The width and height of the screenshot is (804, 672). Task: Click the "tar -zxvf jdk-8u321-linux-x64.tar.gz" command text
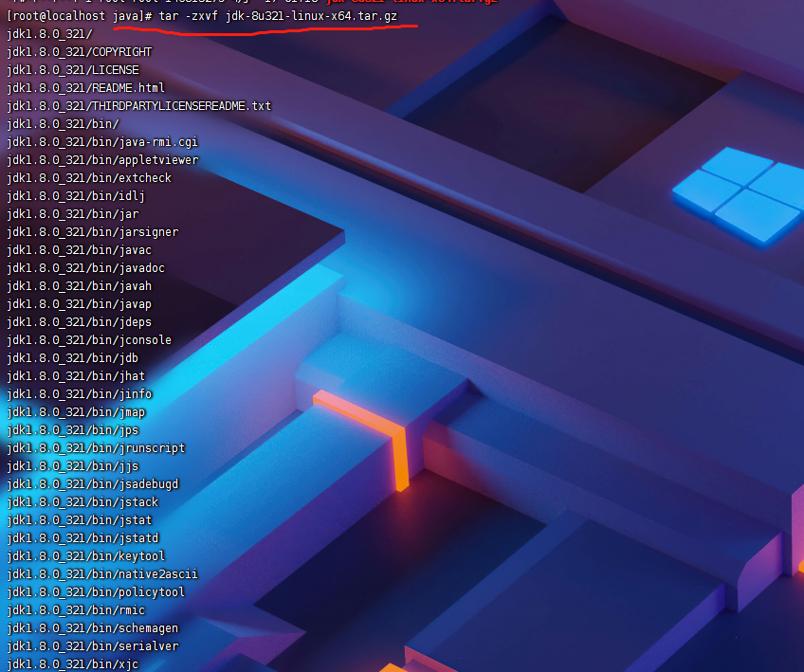[x=278, y=16]
